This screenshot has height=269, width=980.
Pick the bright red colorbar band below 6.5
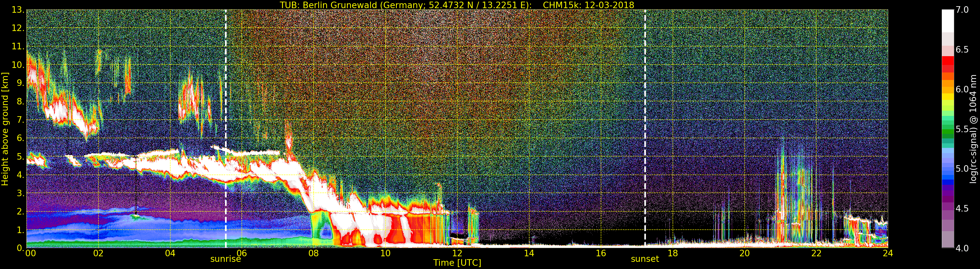(948, 60)
